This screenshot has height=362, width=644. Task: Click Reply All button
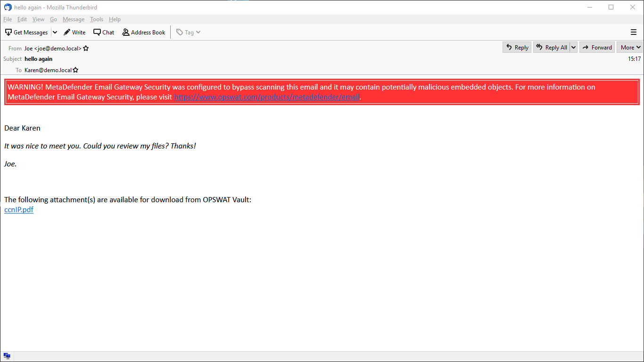pos(552,47)
